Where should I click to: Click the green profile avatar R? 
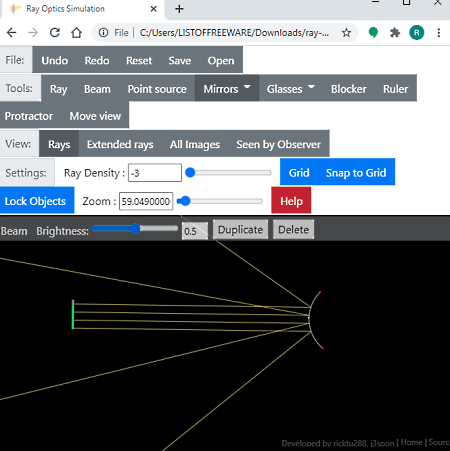tap(416, 33)
